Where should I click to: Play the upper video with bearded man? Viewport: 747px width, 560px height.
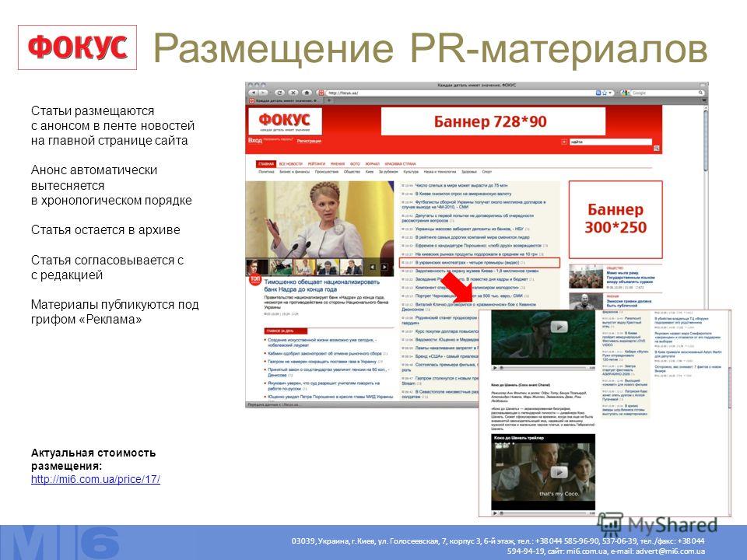[x=559, y=327]
